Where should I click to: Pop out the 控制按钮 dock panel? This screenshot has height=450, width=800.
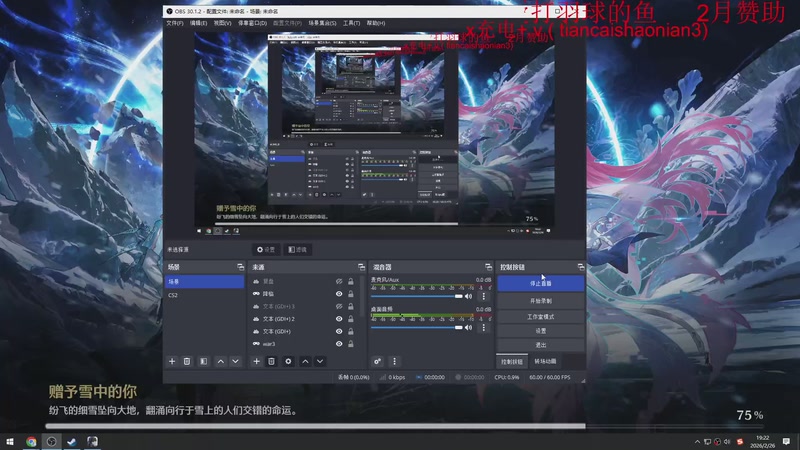click(581, 267)
